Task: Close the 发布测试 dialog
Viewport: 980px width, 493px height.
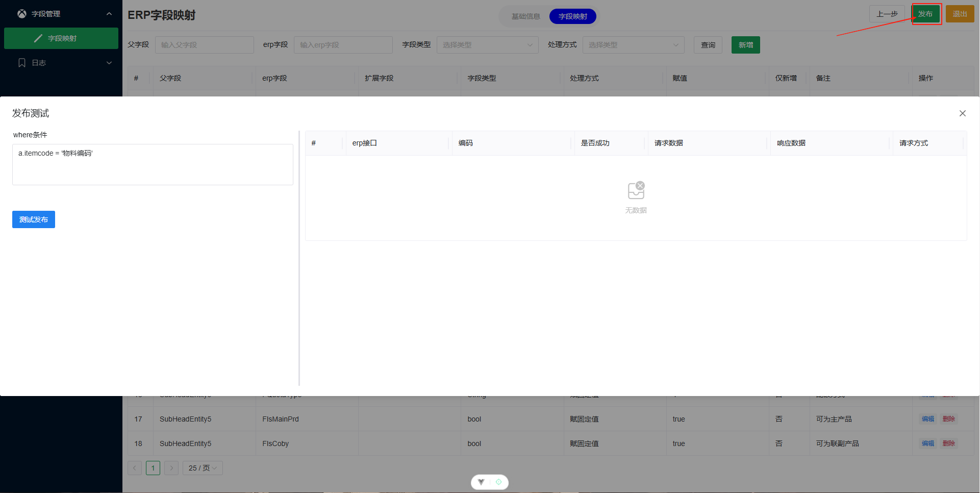Action: (962, 113)
